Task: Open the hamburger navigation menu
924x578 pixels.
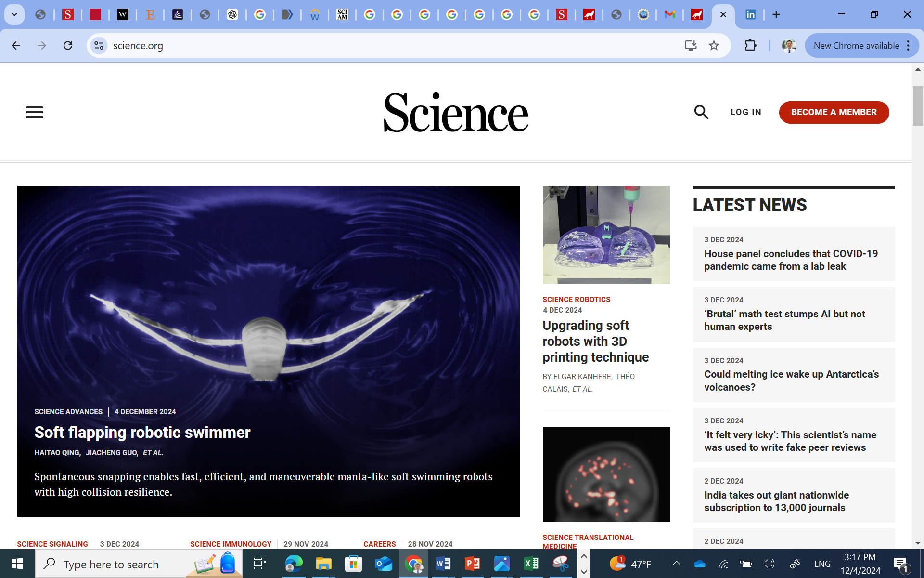Action: coord(35,112)
